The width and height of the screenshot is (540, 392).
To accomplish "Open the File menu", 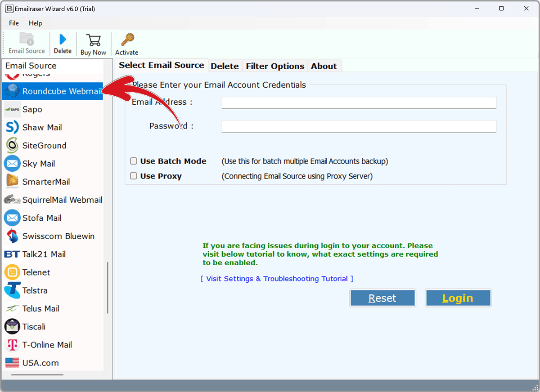I will [14, 23].
